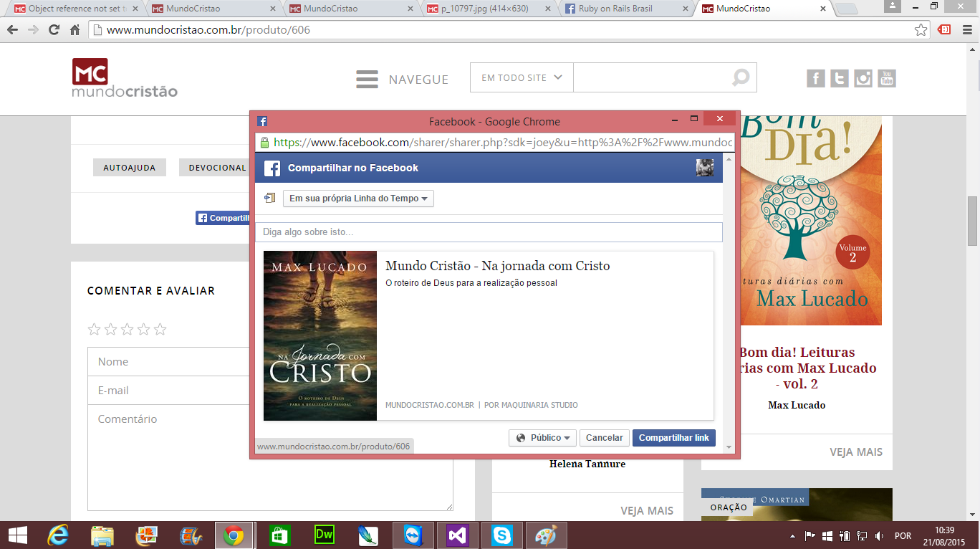Switch to the second MundoCristao tab
The height and width of the screenshot is (549, 980).
coord(213,9)
